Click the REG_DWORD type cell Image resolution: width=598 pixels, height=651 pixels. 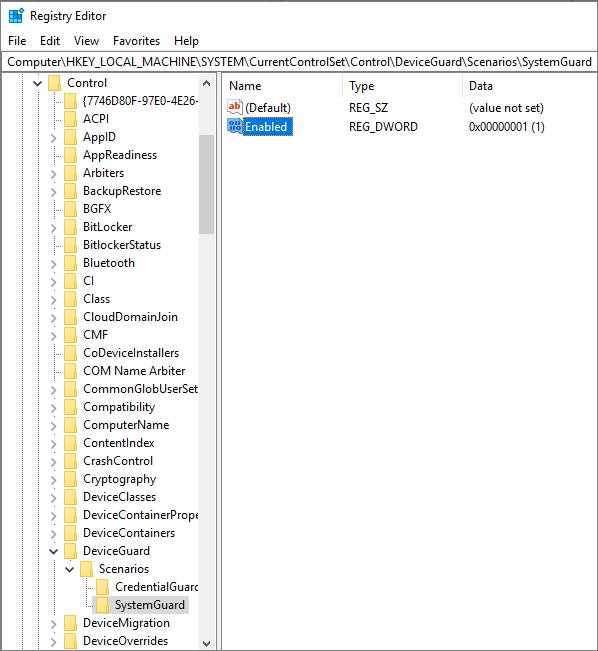tap(383, 127)
